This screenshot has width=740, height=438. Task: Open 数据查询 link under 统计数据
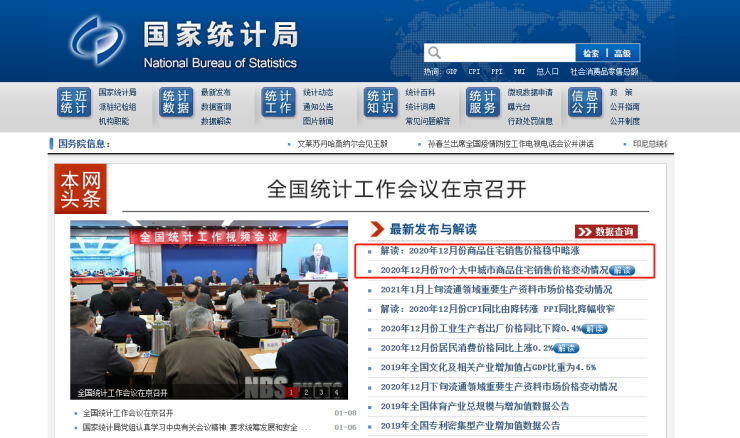pos(216,107)
